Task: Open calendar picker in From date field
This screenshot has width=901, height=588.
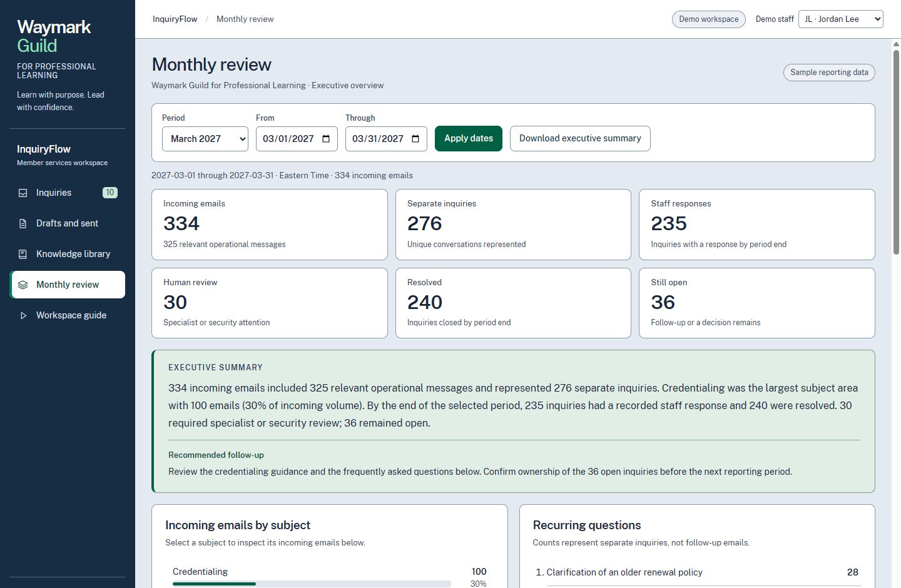Action: pyautogui.click(x=326, y=139)
